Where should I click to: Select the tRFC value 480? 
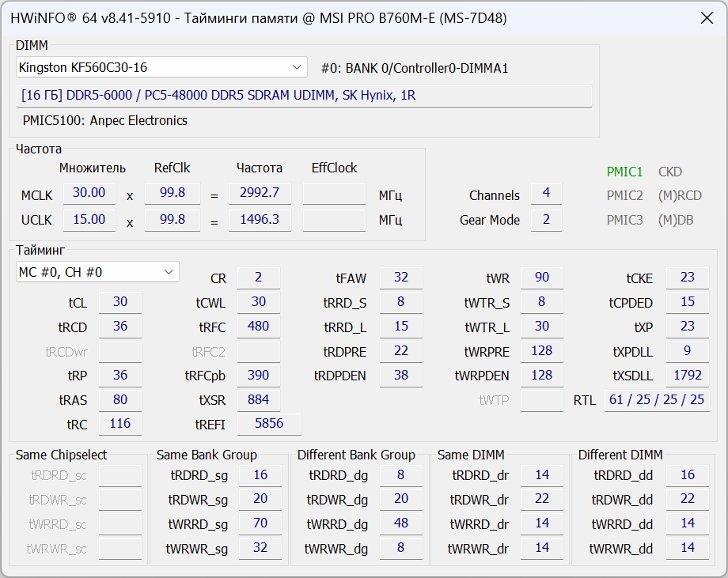259,327
